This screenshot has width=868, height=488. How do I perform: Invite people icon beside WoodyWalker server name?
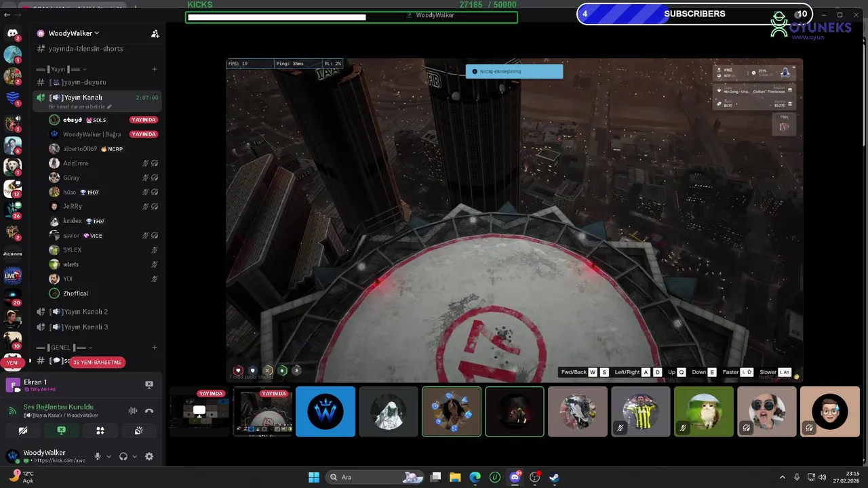coord(155,33)
